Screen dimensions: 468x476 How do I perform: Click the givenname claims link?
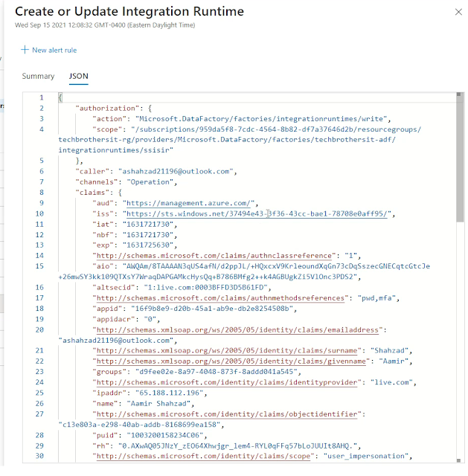[x=231, y=361]
